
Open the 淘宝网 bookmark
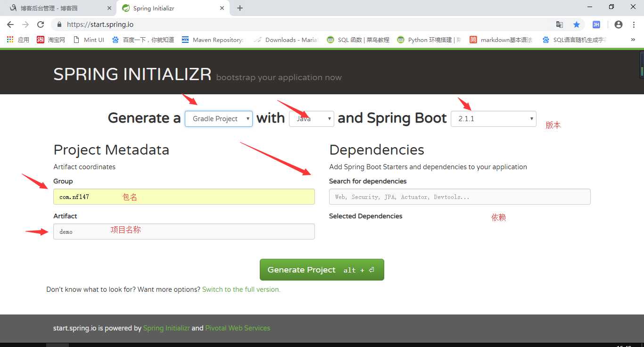point(51,40)
